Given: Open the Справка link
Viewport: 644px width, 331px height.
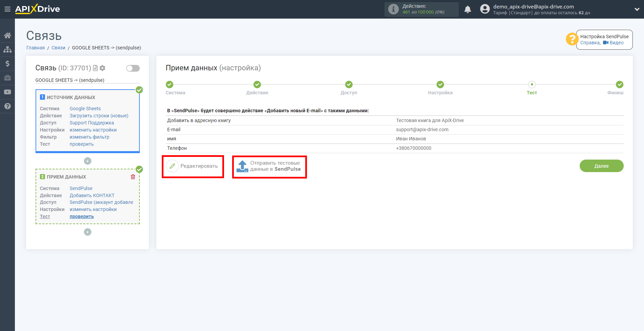Looking at the screenshot, I should tap(590, 43).
